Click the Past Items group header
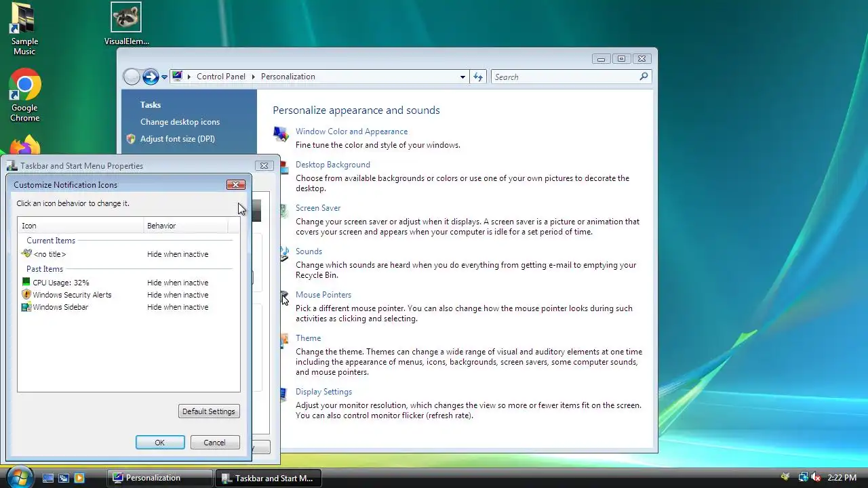Viewport: 868px width, 488px height. point(45,269)
